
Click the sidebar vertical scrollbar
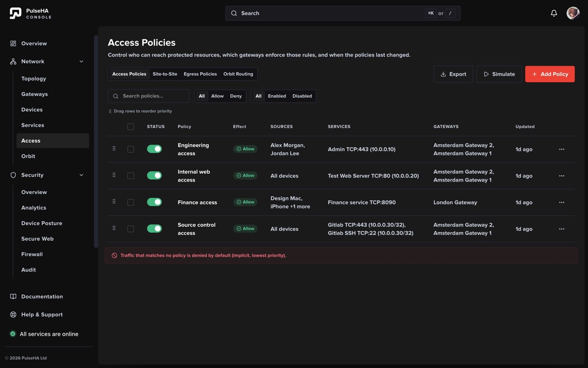click(x=96, y=141)
